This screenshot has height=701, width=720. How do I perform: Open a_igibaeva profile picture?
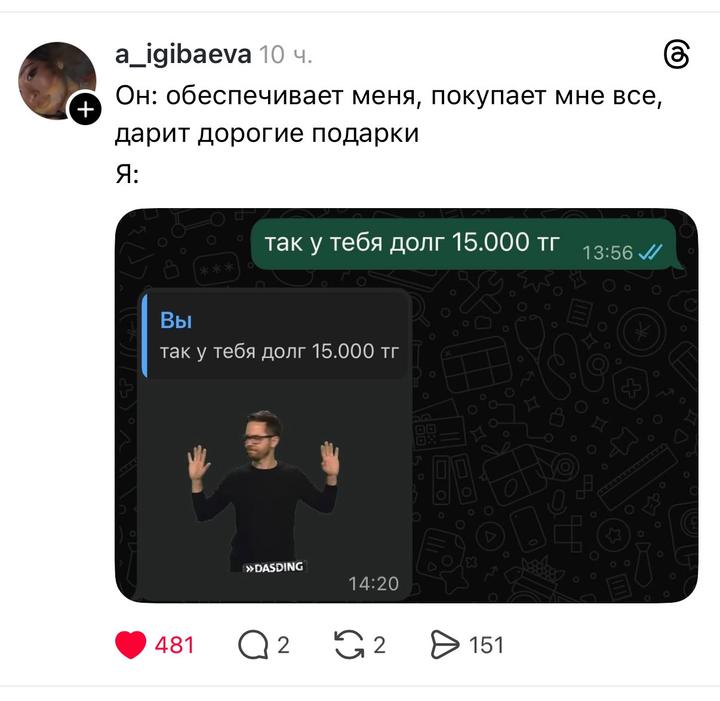[57, 80]
